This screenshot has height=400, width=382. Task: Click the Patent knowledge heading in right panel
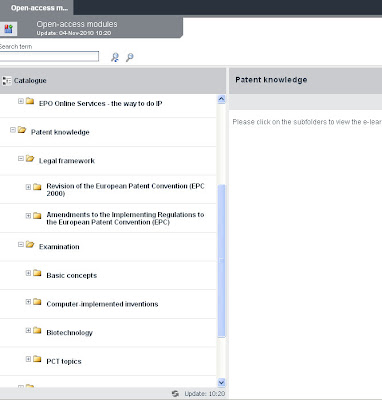[271, 80]
